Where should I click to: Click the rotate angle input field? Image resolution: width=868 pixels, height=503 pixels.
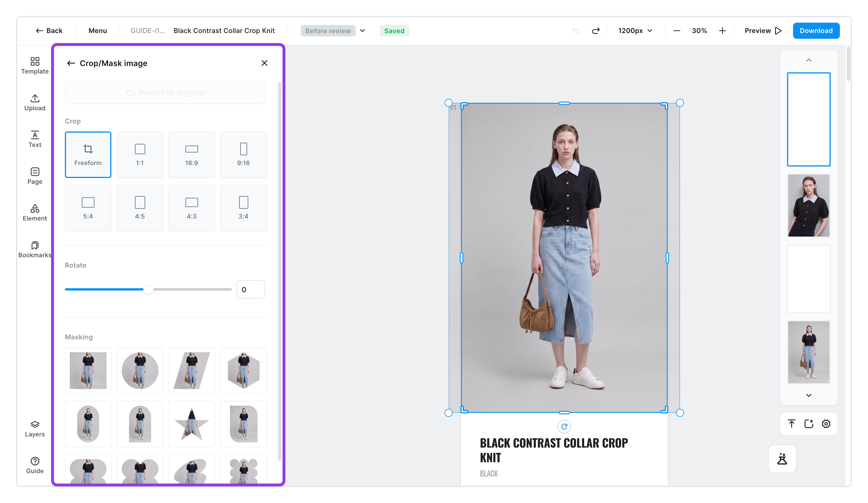click(251, 289)
